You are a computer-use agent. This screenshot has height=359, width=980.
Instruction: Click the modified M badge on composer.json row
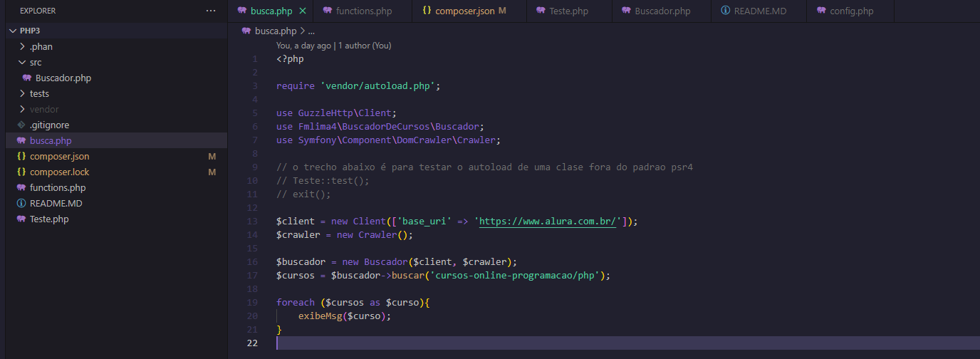tap(212, 157)
